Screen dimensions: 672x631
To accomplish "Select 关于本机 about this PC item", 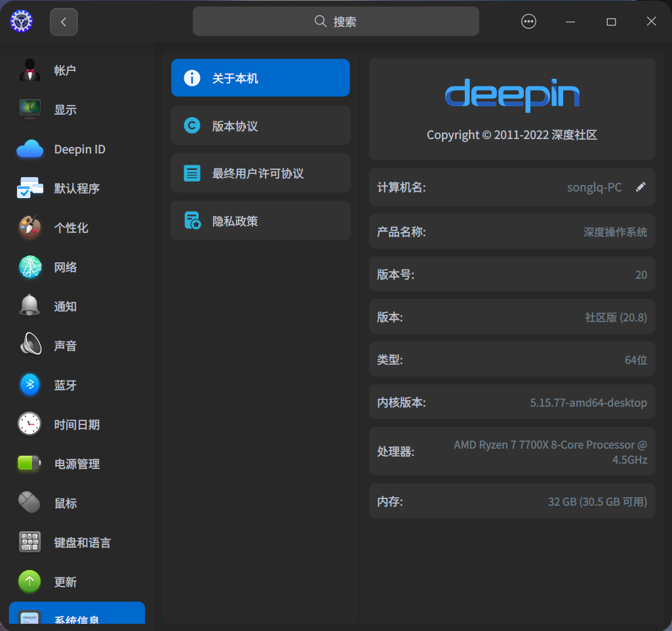I will 260,78.
